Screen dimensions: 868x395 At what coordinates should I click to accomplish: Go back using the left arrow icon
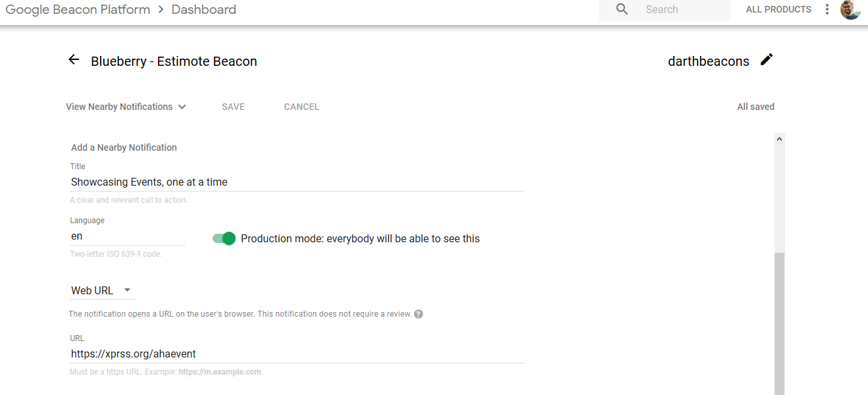pos(74,60)
